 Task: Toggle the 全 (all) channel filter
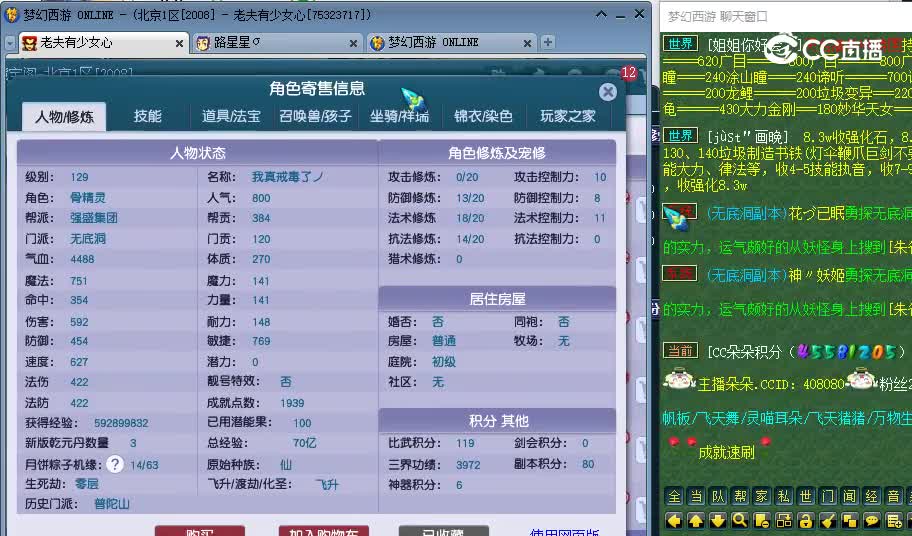[674, 496]
